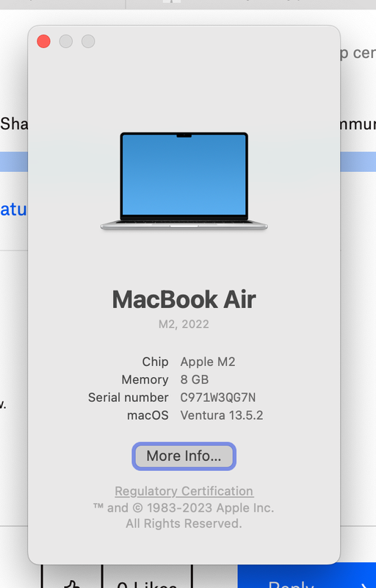The height and width of the screenshot is (588, 376).
Task: Click the 'macOS' label
Action: coord(148,415)
